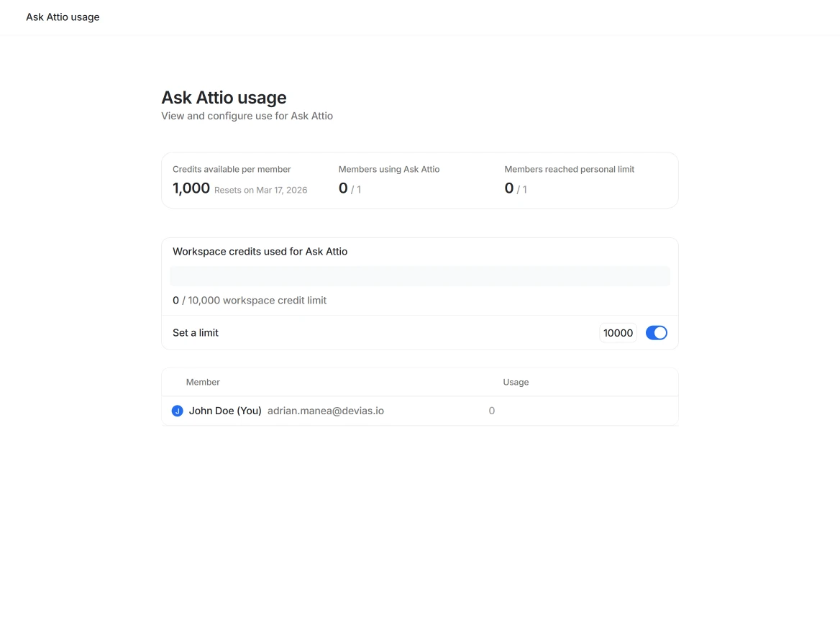The image size is (840, 630).
Task: Click the adrian.manea@devias.io email address
Action: pos(325,411)
